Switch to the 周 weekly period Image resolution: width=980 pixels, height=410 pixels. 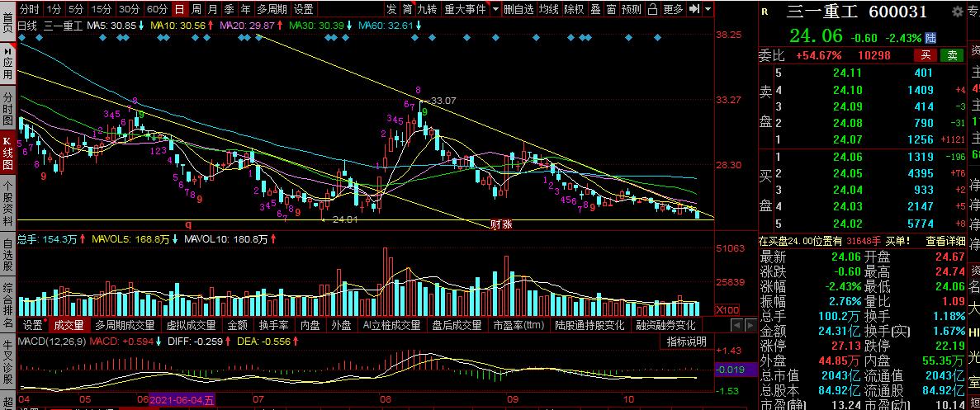196,9
